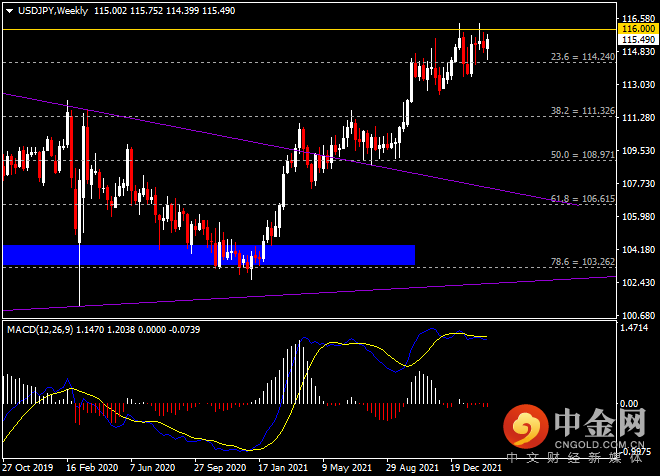Image resolution: width=660 pixels, height=476 pixels.
Task: Click the 19 Dec 2021 date marker
Action: (476, 468)
